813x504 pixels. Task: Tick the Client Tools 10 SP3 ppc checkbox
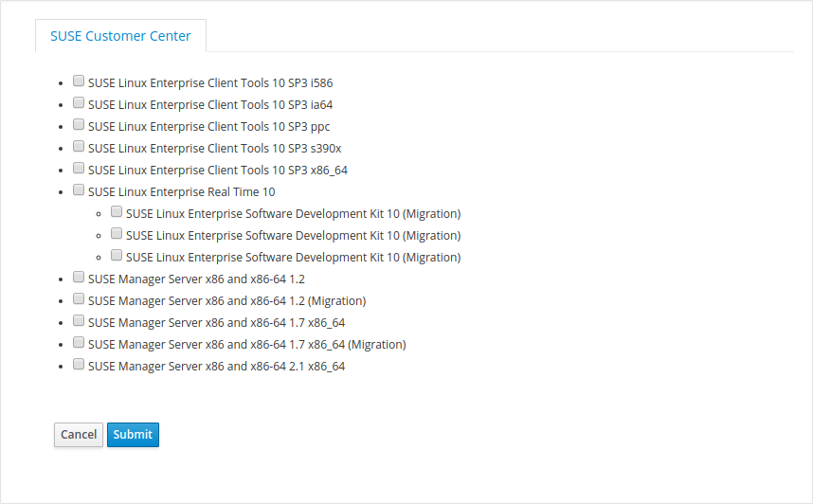79,124
